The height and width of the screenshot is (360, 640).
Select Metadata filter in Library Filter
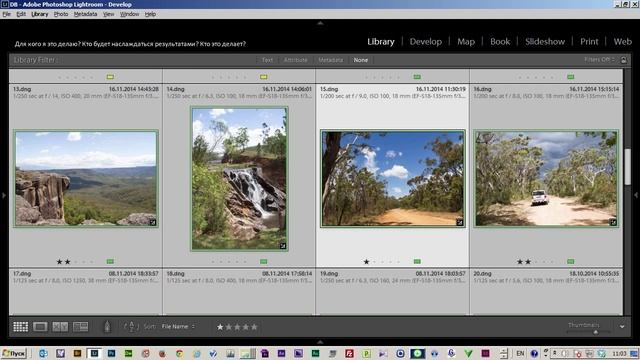point(330,60)
